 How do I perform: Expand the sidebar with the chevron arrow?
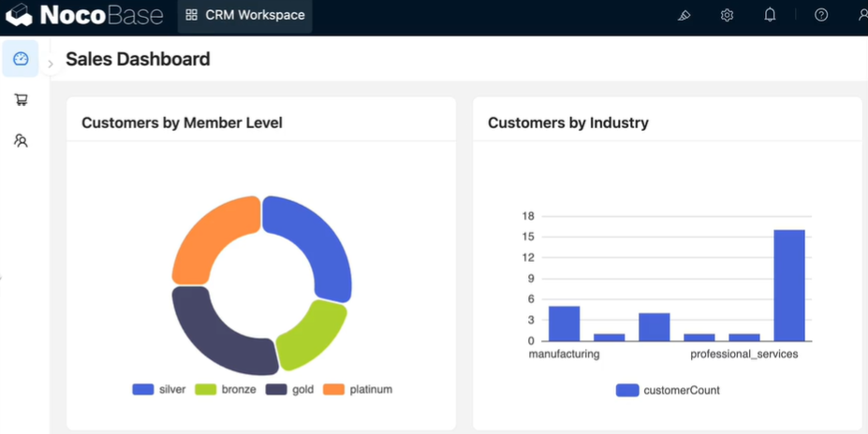(51, 65)
